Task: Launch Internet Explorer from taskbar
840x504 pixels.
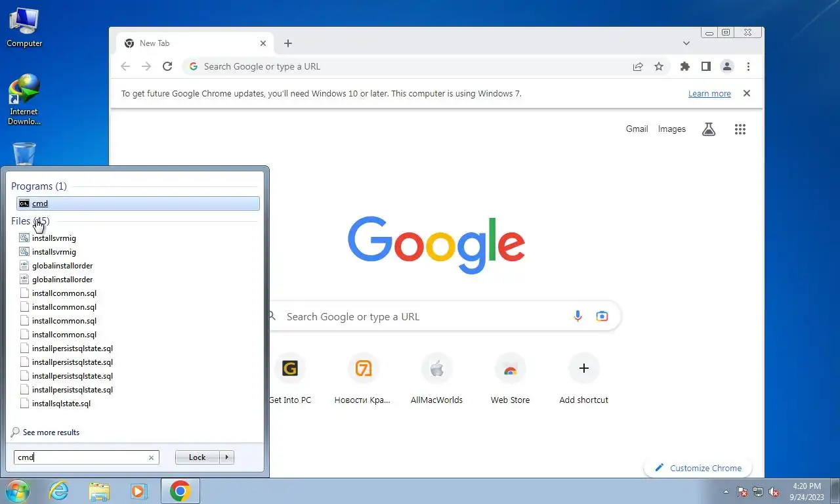Action: click(59, 491)
